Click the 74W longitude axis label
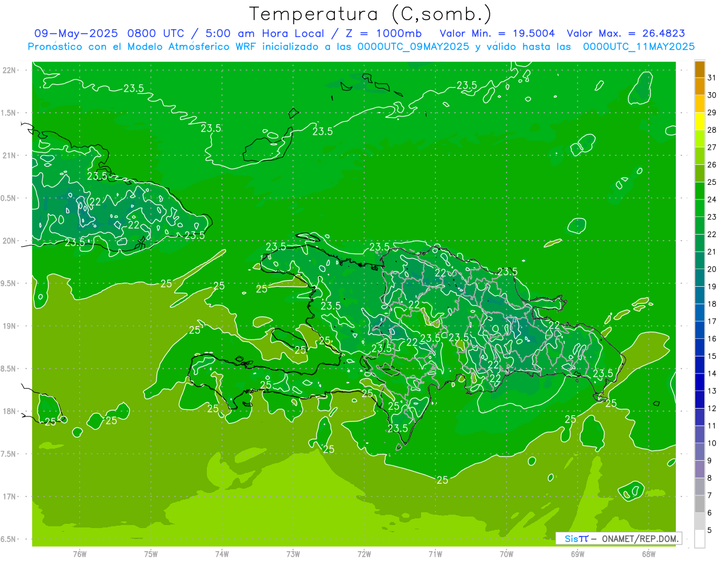Screen dimensions: 728x562 coord(221,554)
